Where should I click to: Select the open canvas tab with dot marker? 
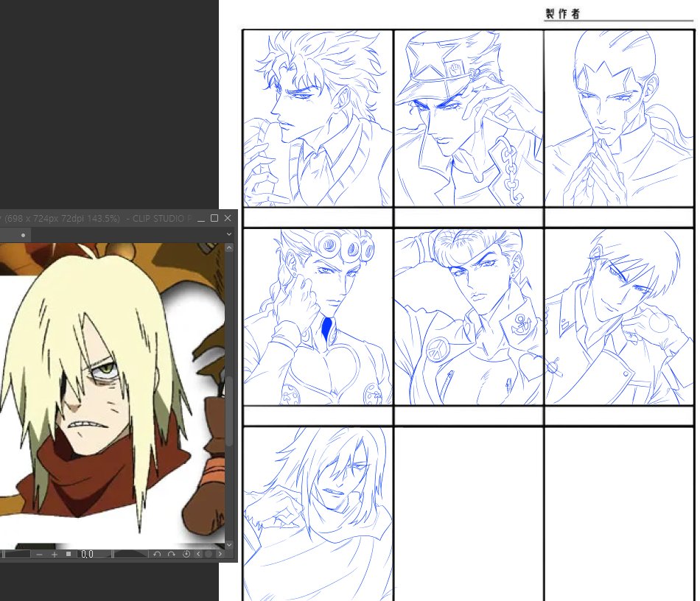pyautogui.click(x=15, y=235)
